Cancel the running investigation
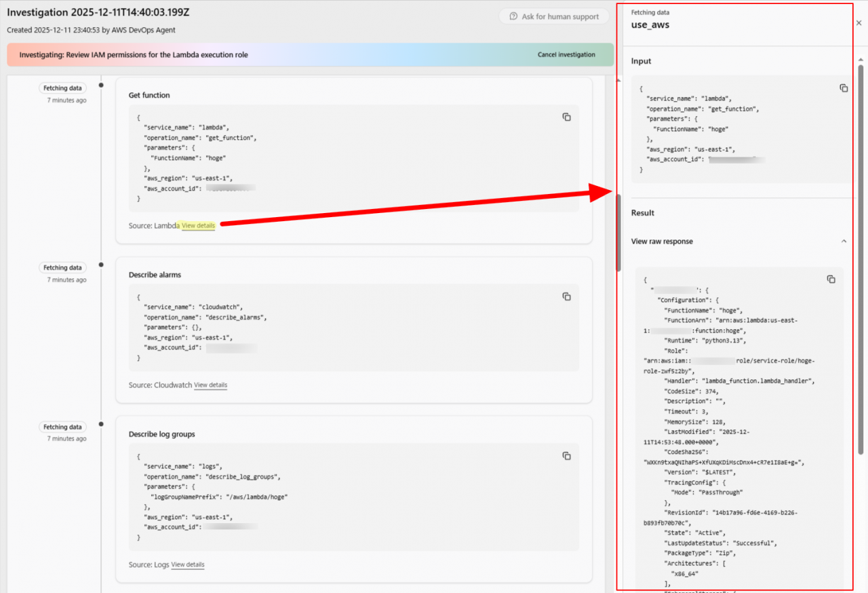This screenshot has height=593, width=868. (566, 55)
